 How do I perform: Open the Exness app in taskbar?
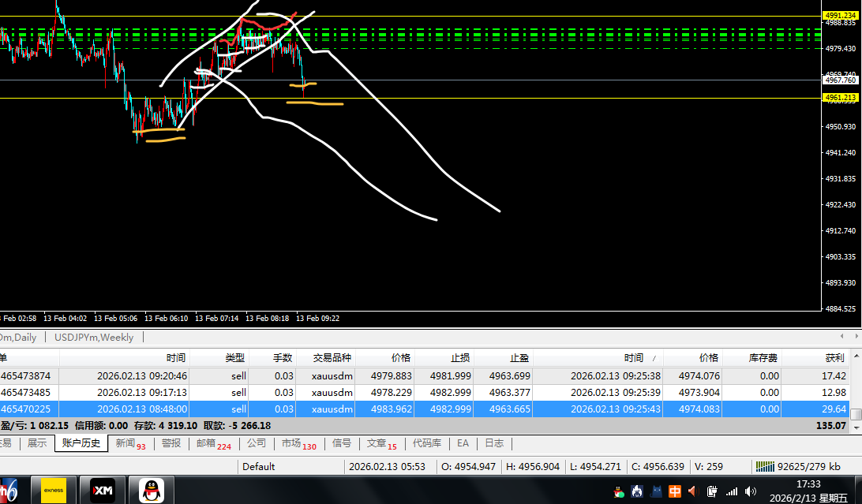(x=54, y=490)
